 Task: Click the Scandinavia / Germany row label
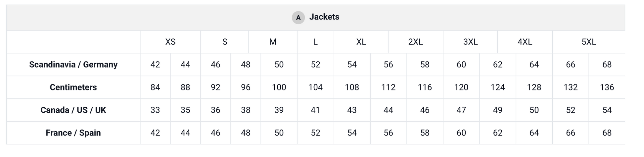click(x=73, y=65)
